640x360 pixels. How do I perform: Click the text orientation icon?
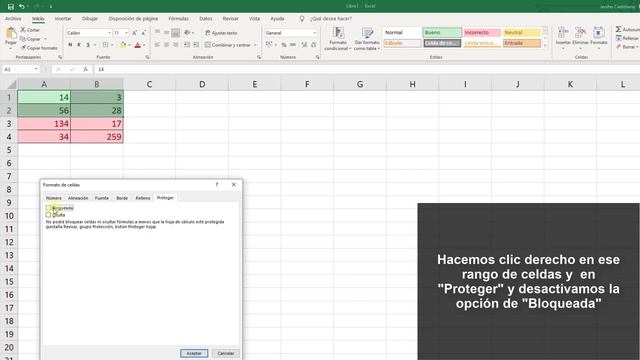click(x=188, y=33)
